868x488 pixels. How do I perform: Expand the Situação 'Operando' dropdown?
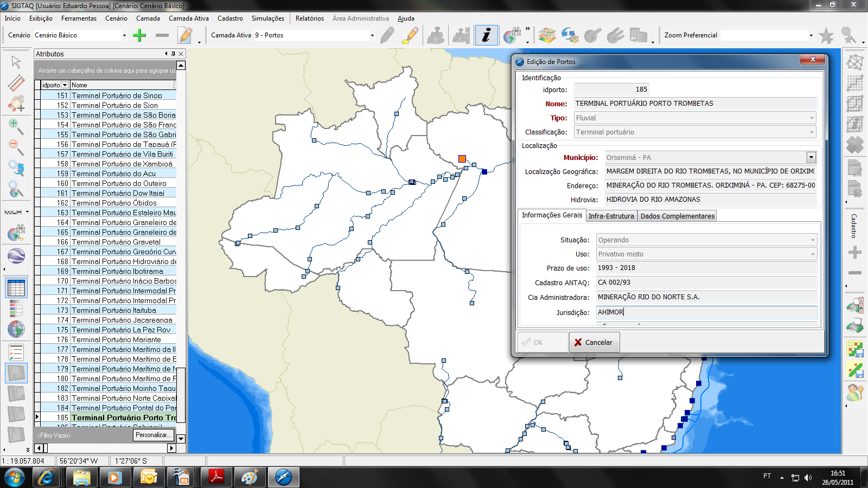pyautogui.click(x=813, y=240)
